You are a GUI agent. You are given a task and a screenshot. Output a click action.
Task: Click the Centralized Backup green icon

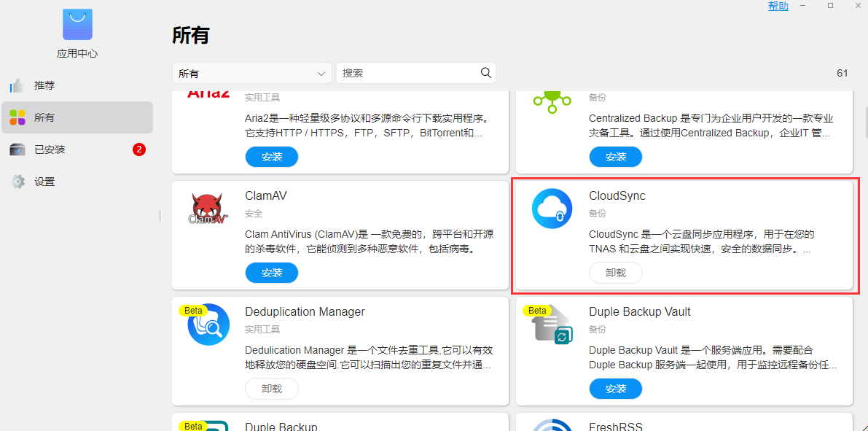point(552,100)
